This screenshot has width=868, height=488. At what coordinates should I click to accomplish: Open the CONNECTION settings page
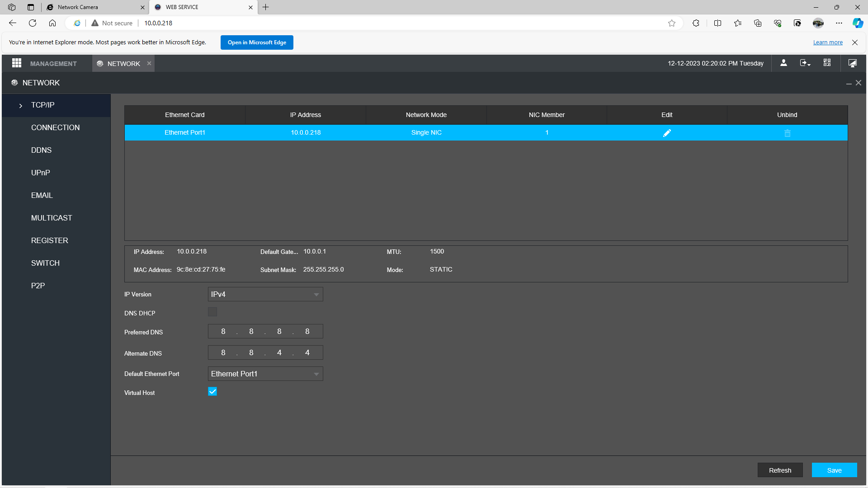[56, 128]
